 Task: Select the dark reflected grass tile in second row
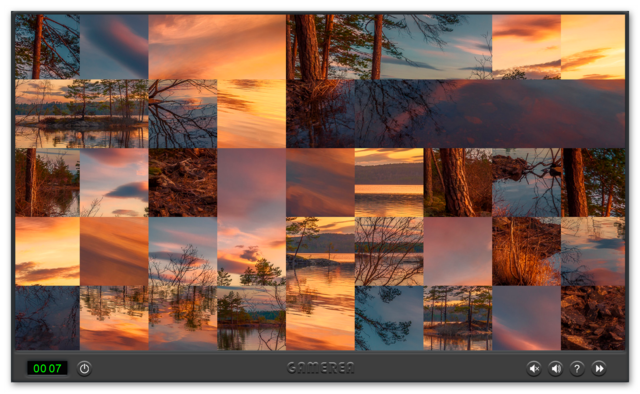pos(320,114)
